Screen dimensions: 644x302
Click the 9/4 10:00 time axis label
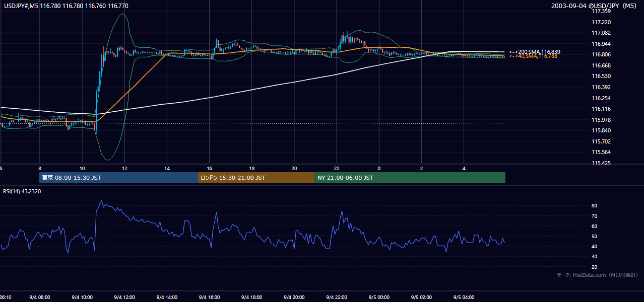pyautogui.click(x=82, y=297)
